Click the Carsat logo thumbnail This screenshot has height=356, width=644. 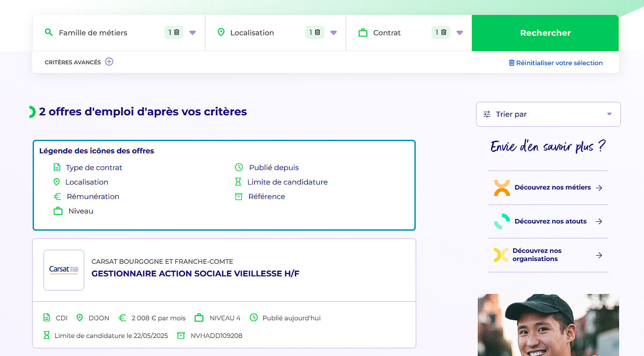(64, 270)
